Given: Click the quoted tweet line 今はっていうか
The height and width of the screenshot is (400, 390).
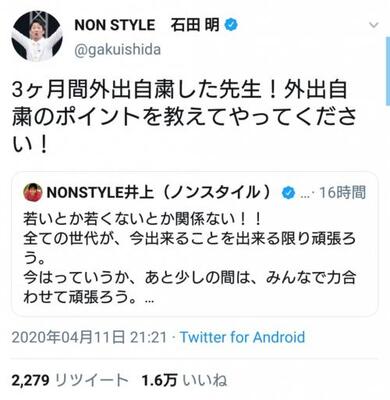Looking at the screenshot, I should pos(189,277).
